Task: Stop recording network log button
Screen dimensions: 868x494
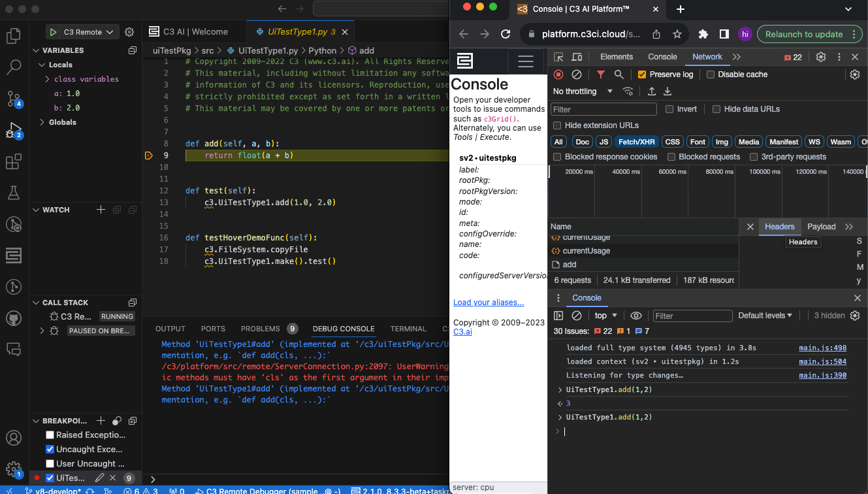Action: pos(558,74)
